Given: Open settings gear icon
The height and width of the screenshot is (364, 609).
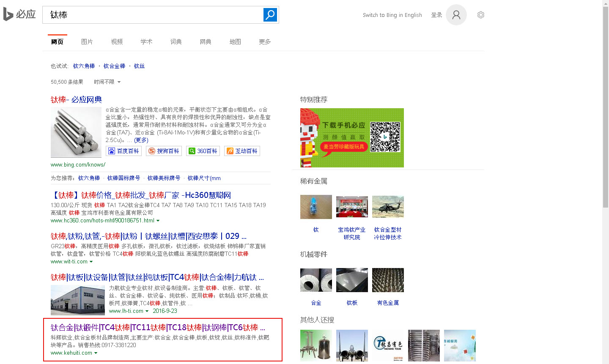Looking at the screenshot, I should click(481, 15).
